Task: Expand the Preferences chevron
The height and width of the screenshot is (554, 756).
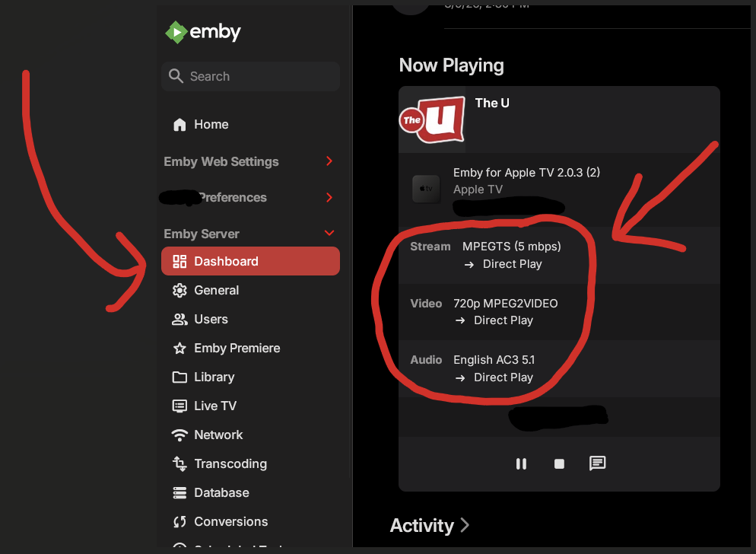Action: coord(329,197)
